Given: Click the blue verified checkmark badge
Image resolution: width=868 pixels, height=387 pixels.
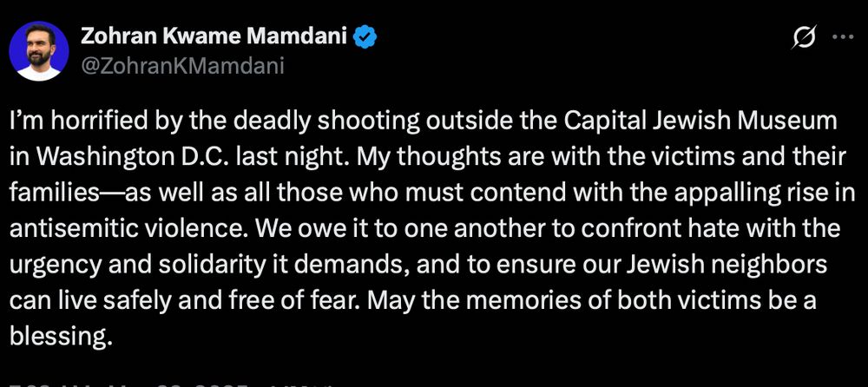Looking at the screenshot, I should click(365, 37).
